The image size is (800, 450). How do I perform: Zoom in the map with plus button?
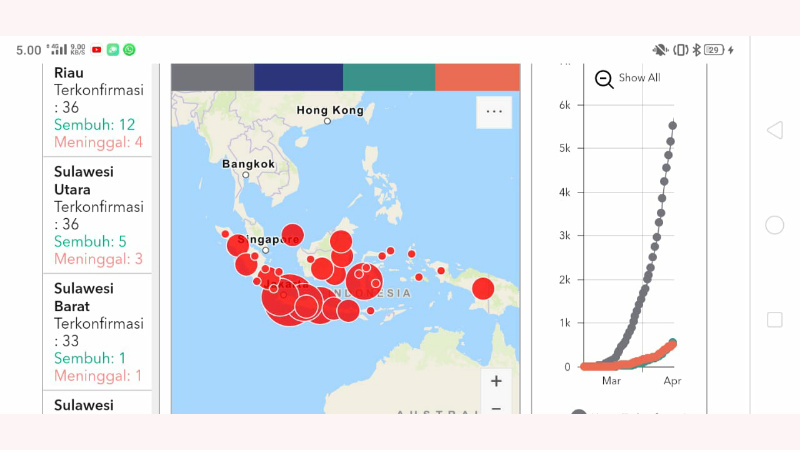click(496, 381)
